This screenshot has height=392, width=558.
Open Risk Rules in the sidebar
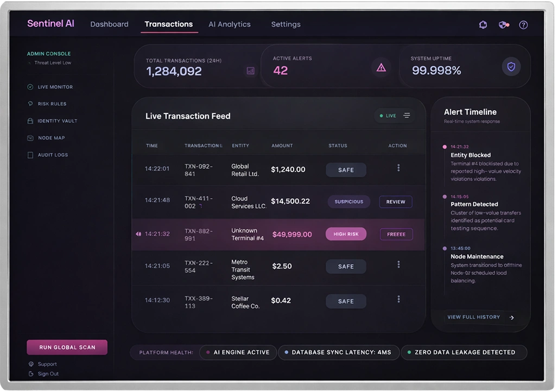(52, 104)
